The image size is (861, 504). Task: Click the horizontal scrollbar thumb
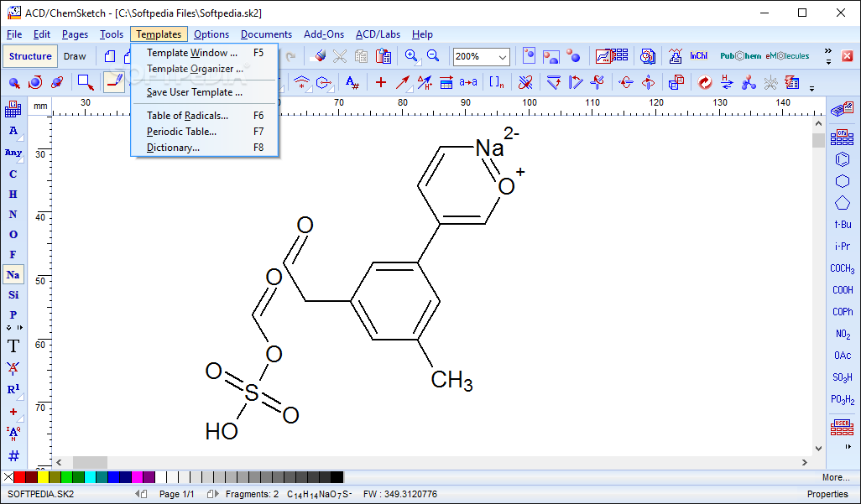pos(90,462)
